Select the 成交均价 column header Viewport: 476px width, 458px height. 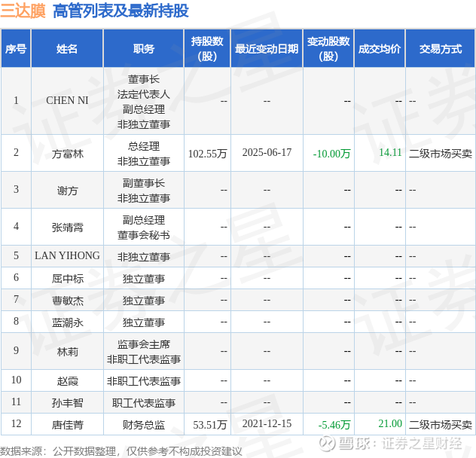(380, 49)
